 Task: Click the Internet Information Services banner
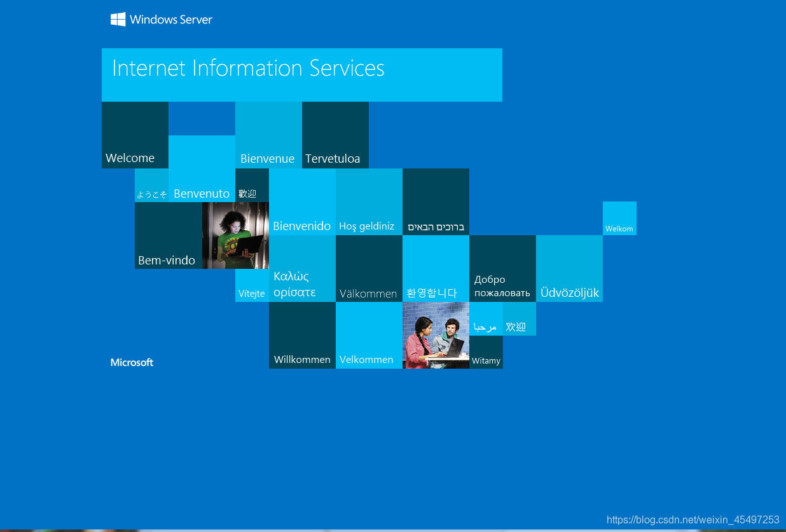302,74
